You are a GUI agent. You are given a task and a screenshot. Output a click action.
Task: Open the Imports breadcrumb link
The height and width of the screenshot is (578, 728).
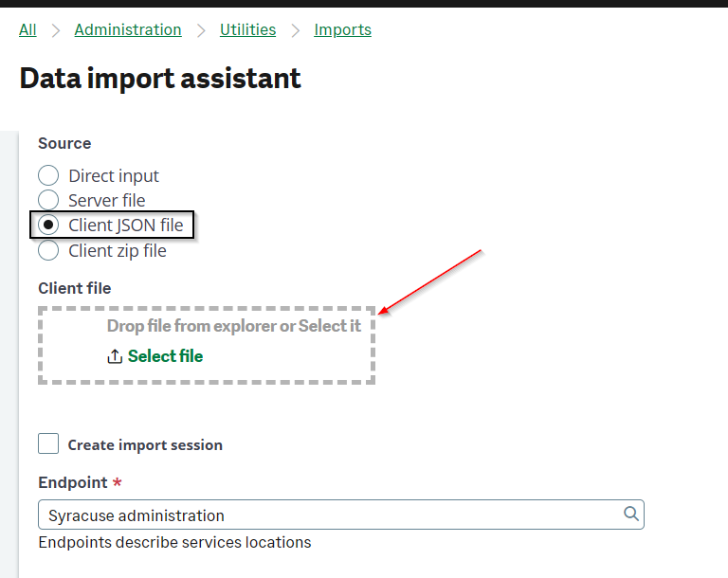click(x=342, y=29)
